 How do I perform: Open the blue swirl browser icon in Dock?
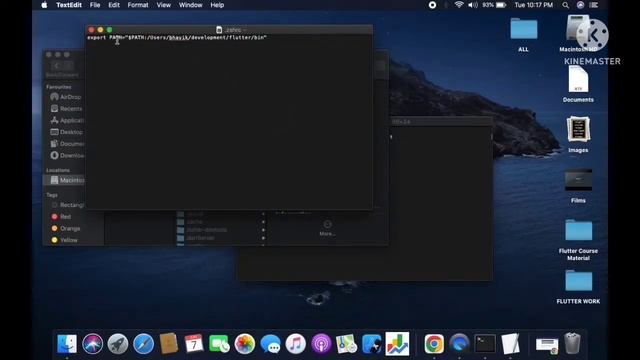[460, 344]
